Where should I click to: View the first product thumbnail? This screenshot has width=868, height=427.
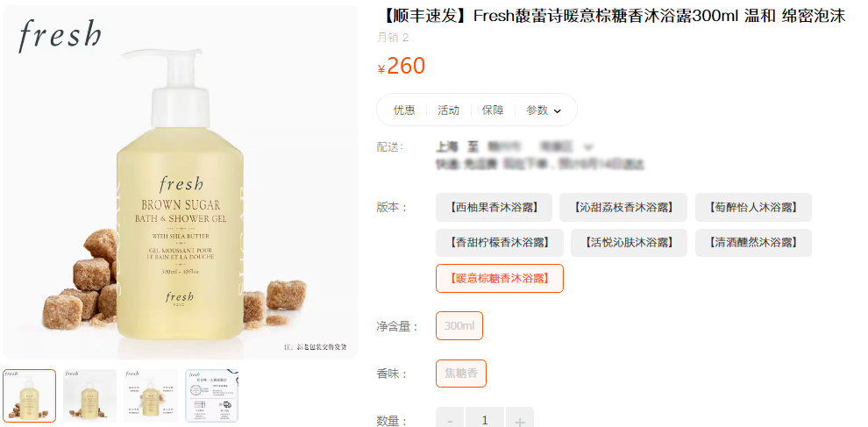pos(29,395)
